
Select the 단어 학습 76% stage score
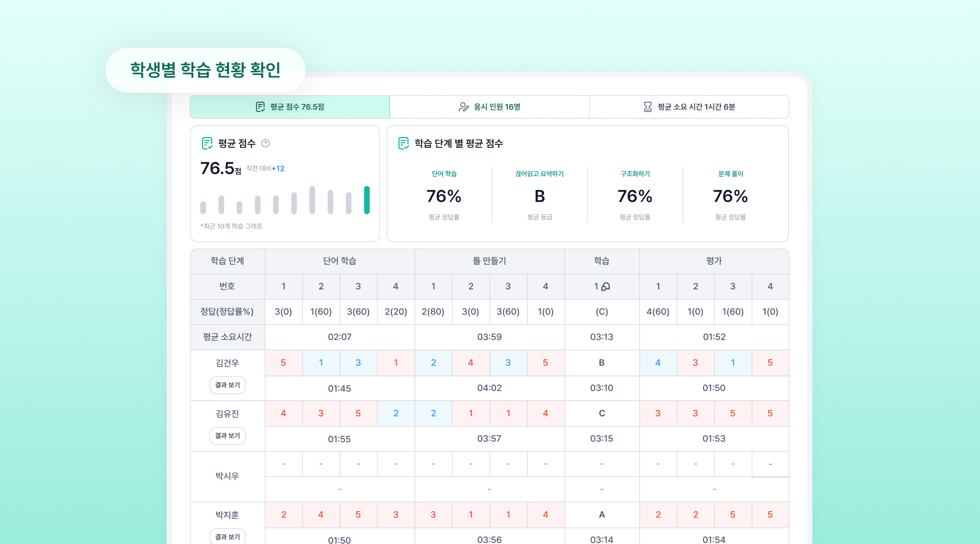tap(444, 196)
